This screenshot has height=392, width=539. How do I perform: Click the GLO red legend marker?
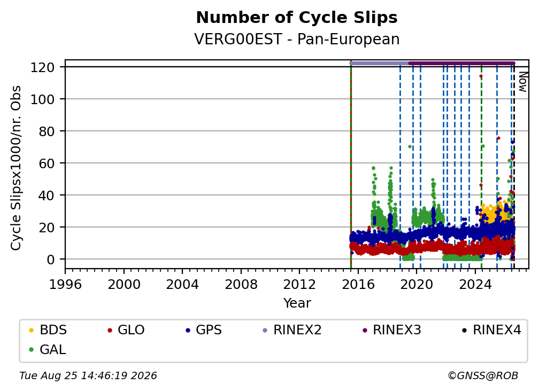[x=110, y=330]
